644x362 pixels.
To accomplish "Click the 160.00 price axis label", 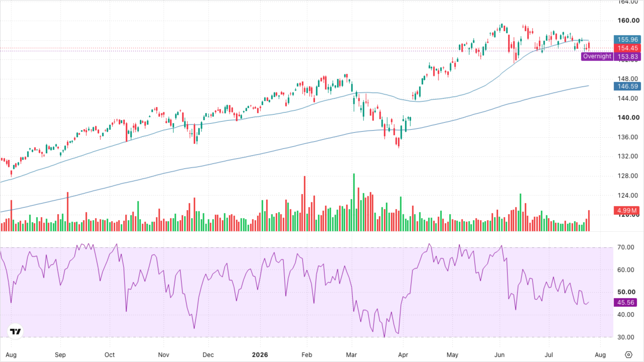I will pos(628,20).
